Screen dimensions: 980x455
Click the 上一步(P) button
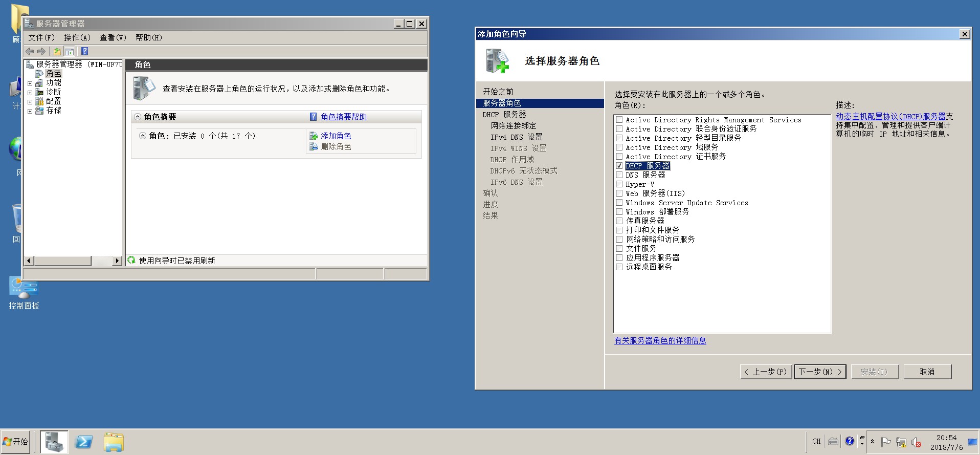[766, 372]
